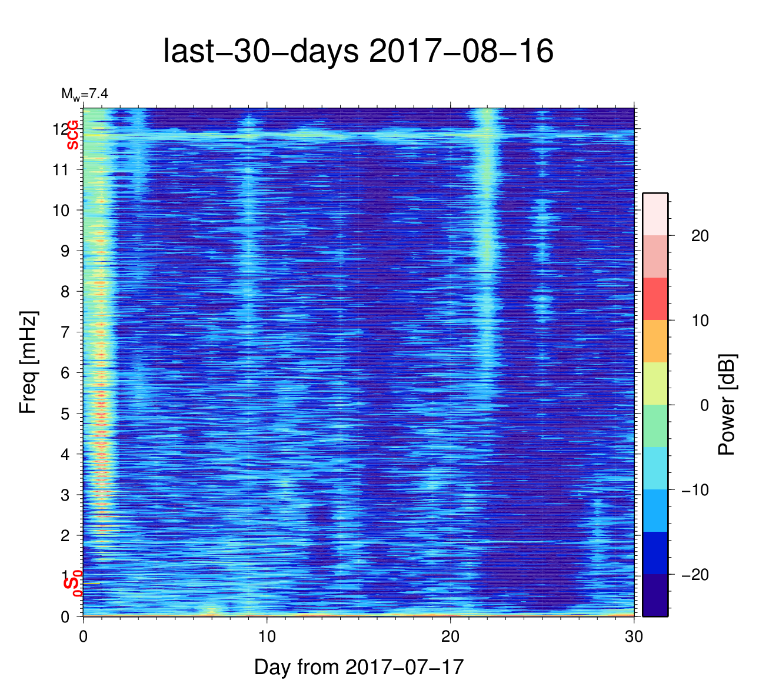Pick the darkest navy colorbar segment at the bottom

coord(655,595)
